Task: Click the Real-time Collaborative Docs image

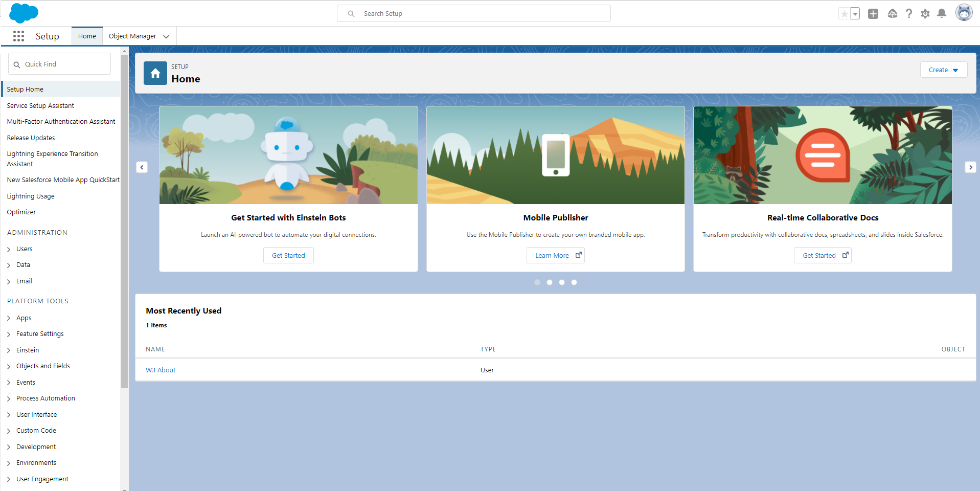Action: click(x=823, y=155)
